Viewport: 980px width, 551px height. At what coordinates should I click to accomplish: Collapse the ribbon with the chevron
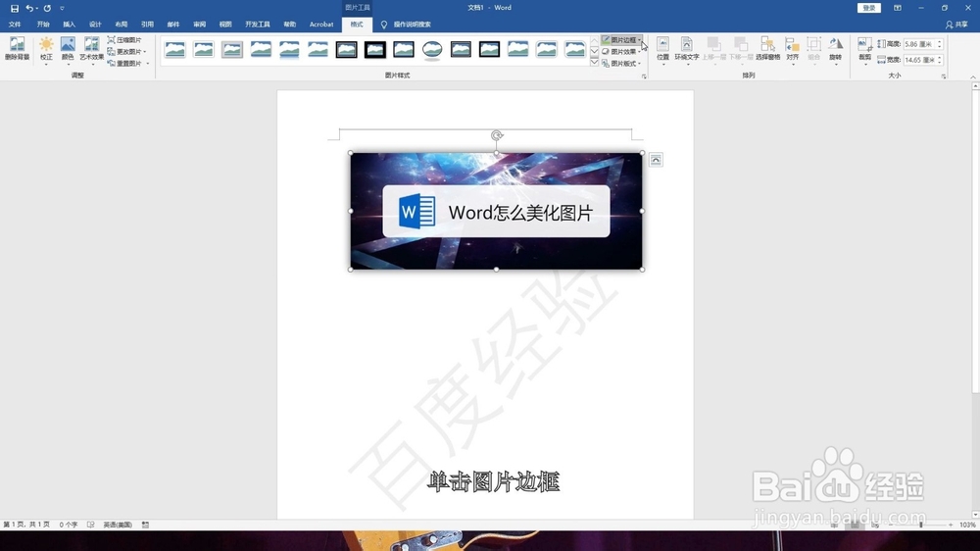pos(973,76)
